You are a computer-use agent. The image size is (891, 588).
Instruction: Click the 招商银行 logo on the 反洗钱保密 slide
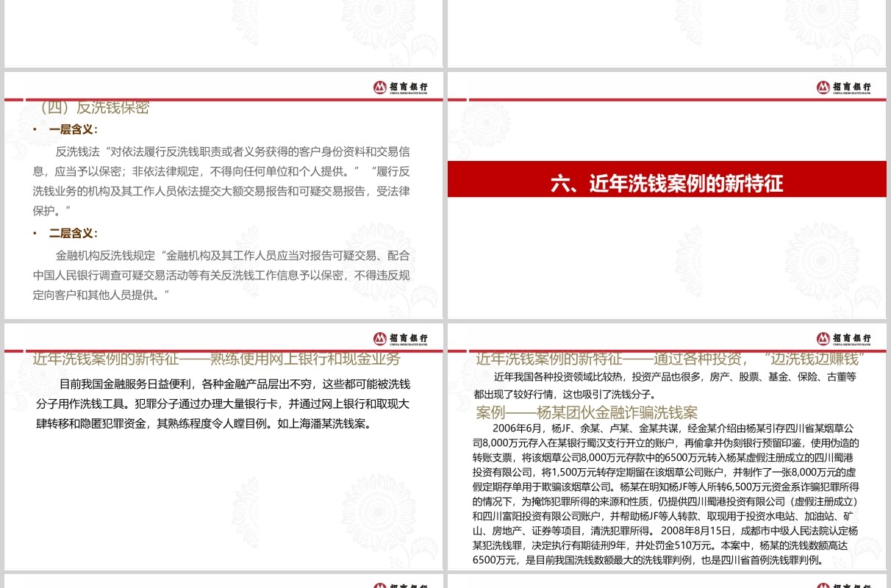coord(400,87)
